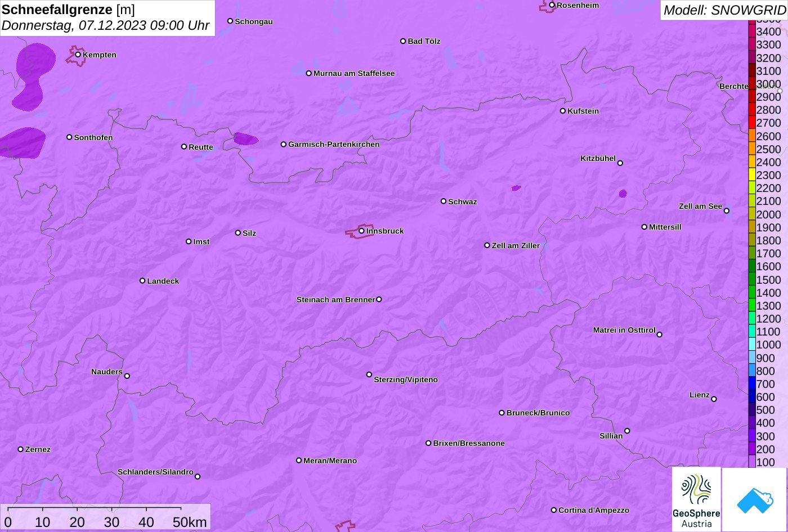Viewport: 788px width, 532px height.
Task: Click the Murnau am Staffelsee marker
Action: (309, 73)
